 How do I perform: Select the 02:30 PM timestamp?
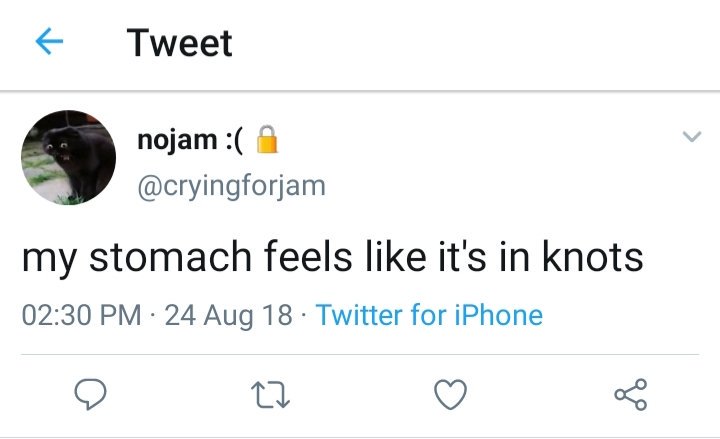tap(81, 315)
